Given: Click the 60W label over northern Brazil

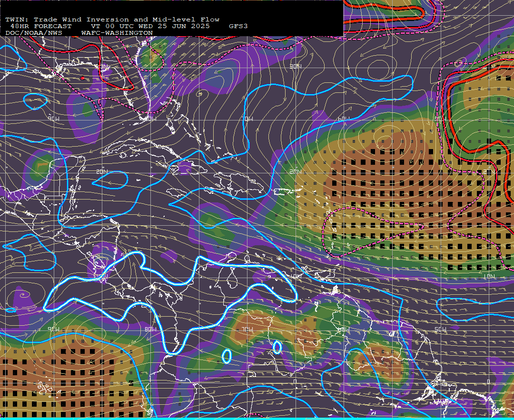Looking at the screenshot, I should click(344, 329).
